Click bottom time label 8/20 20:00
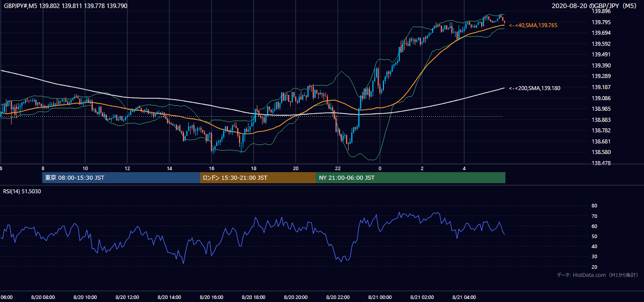This screenshot has height=302, width=644. (x=296, y=297)
